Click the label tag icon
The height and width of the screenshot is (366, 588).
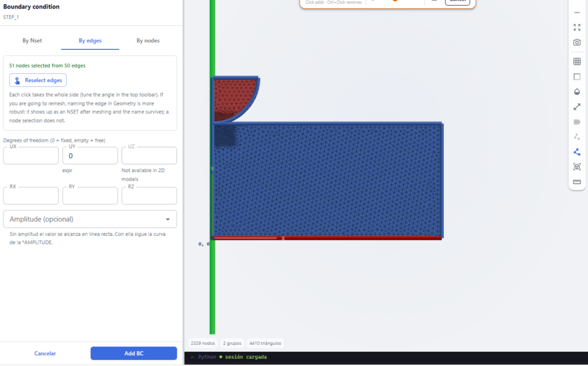[577, 122]
